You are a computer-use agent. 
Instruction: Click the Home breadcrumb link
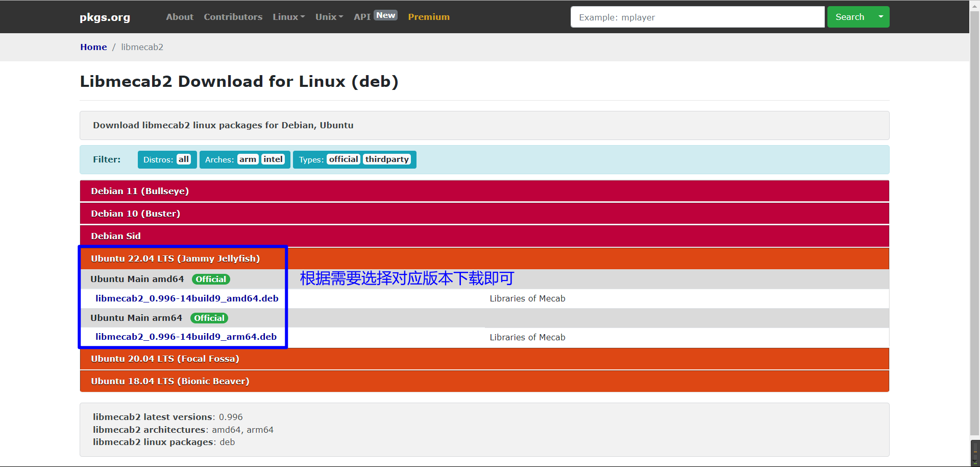coord(93,46)
